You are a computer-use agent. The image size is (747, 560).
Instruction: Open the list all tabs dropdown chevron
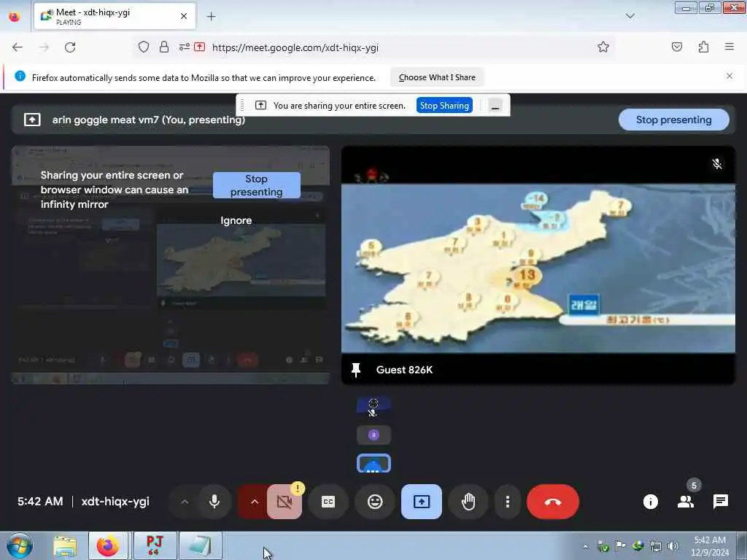630,16
